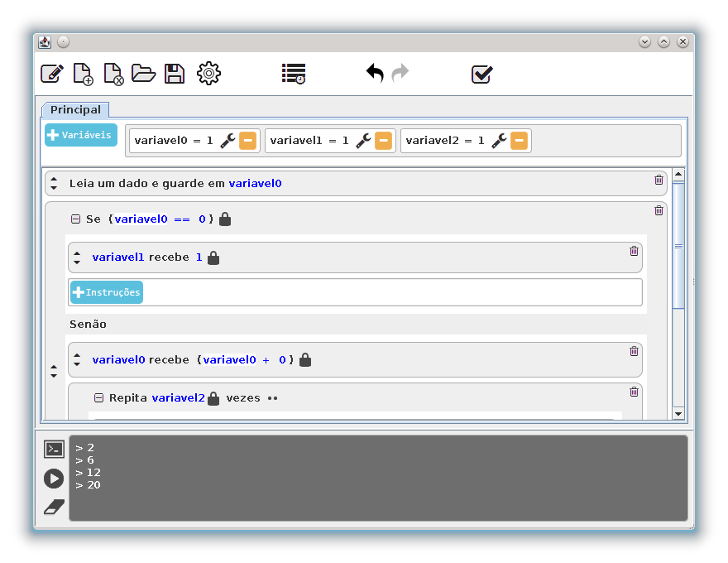Viewport: 728px width, 563px height.
Task: Click the Instruções add button
Action: [x=107, y=292]
